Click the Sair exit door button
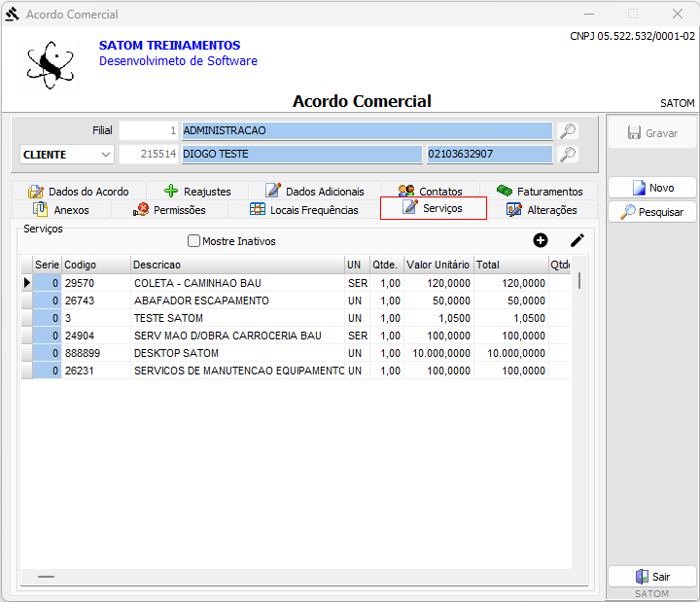The image size is (700, 602). tap(652, 576)
